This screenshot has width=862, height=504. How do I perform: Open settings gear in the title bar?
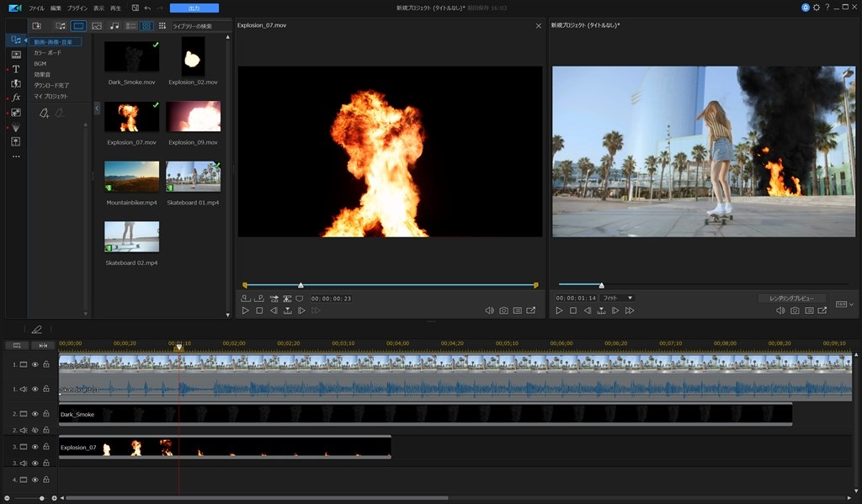(816, 8)
